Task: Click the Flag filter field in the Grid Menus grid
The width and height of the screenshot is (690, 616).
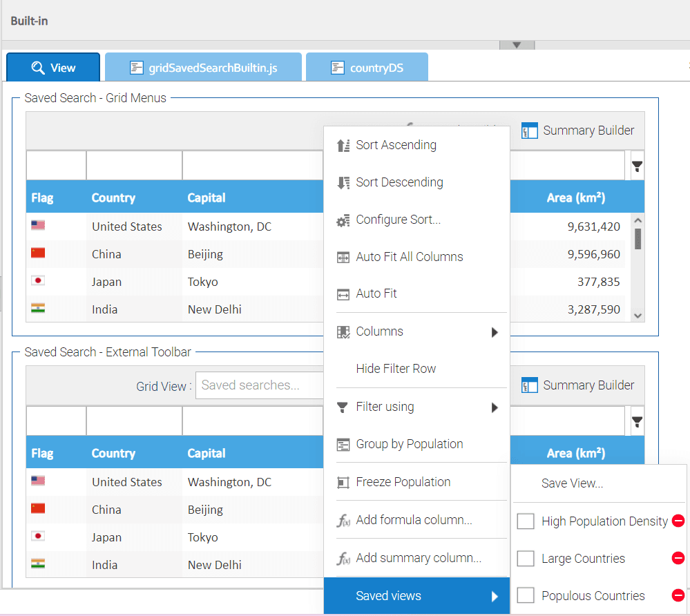Action: 57,166
